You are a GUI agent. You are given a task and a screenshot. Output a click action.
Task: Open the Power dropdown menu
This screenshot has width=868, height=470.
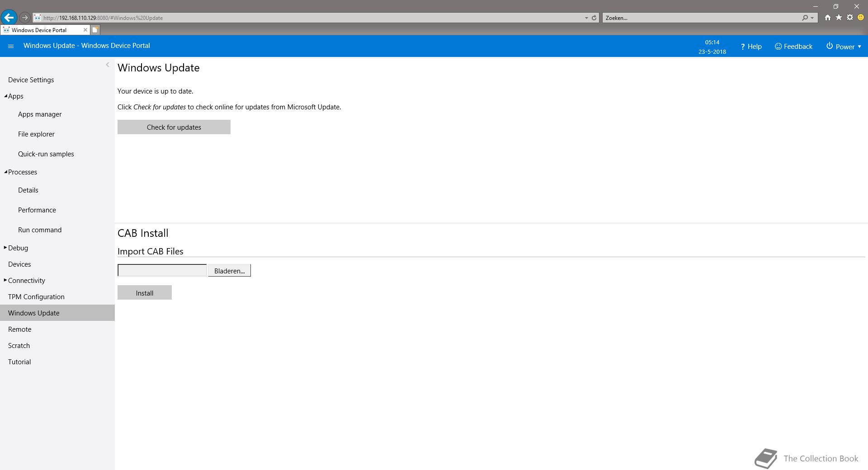[844, 47]
